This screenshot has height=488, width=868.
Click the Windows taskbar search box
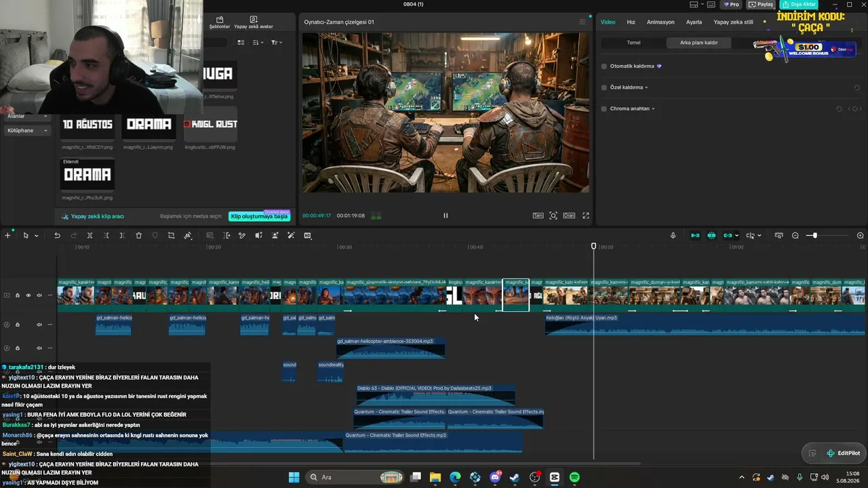[355, 477]
